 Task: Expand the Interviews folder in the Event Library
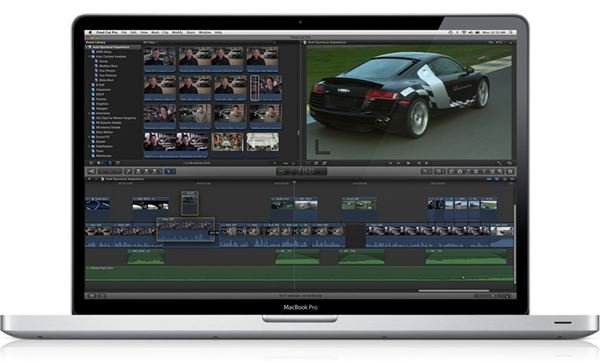coord(90,113)
